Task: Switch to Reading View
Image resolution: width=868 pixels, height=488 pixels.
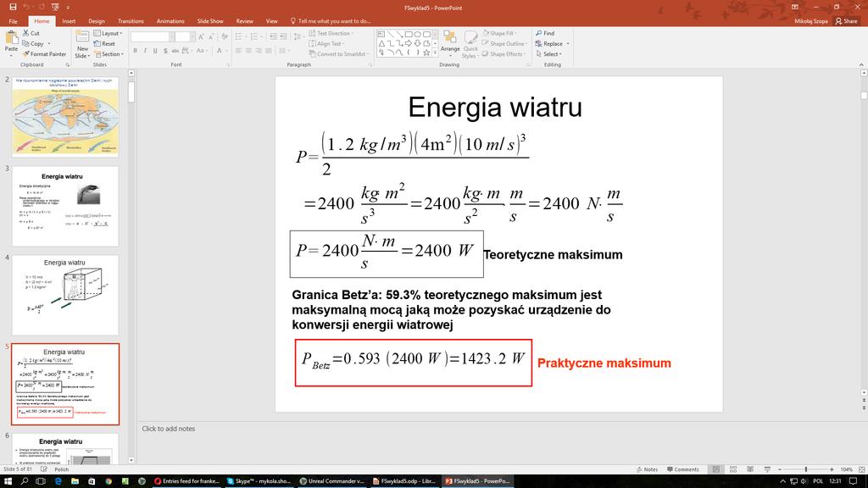Action: (750, 469)
